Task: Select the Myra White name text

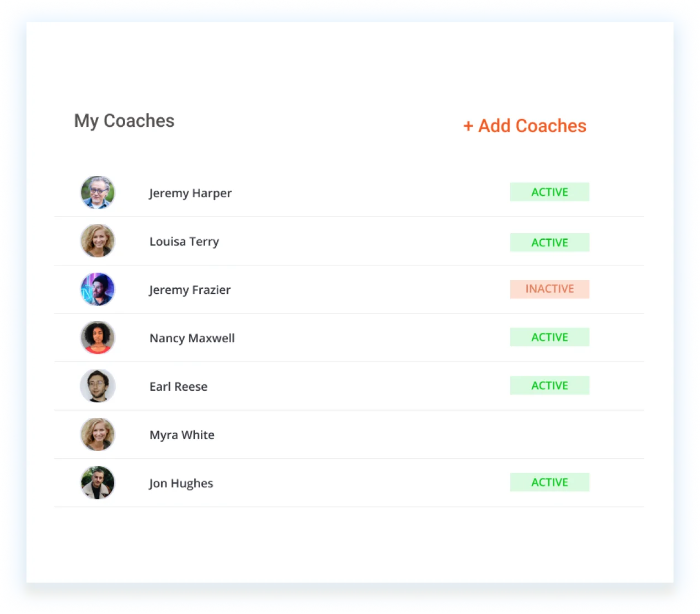Action: pos(182,435)
